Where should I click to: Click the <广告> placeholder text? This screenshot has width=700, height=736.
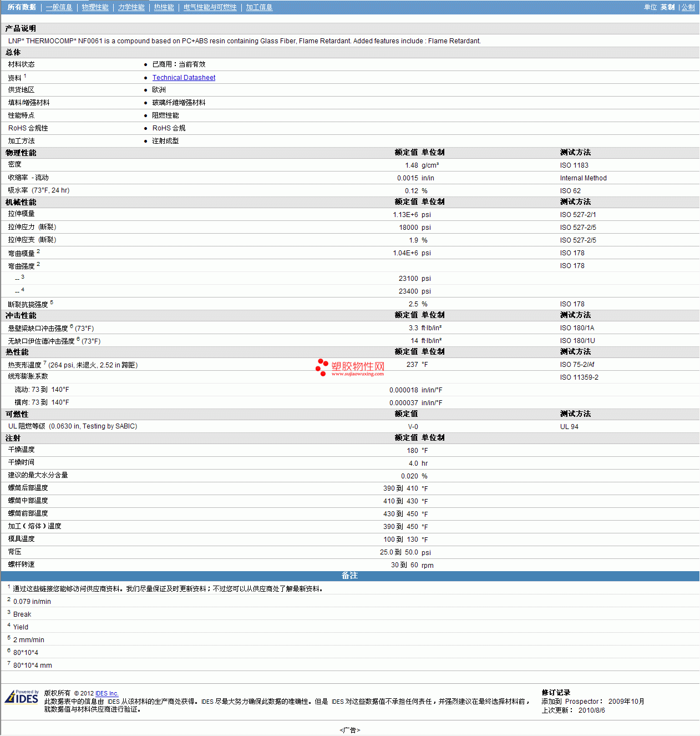pyautogui.click(x=350, y=730)
